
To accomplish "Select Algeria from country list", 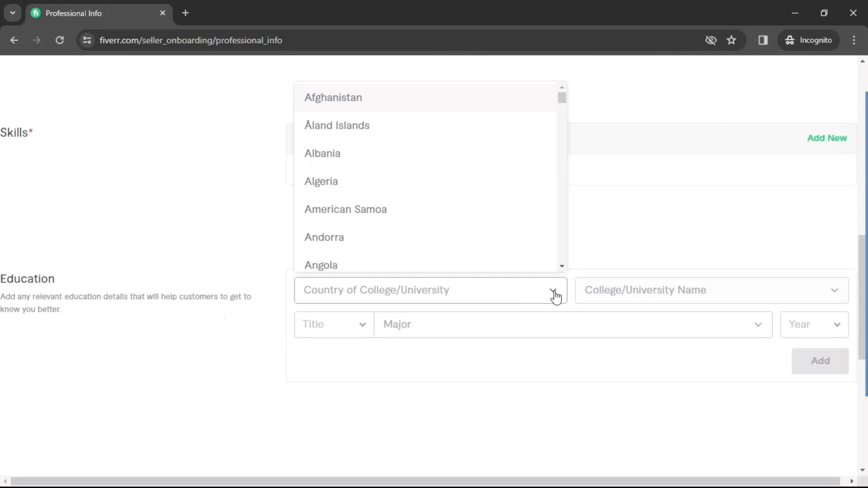I will point(321,181).
